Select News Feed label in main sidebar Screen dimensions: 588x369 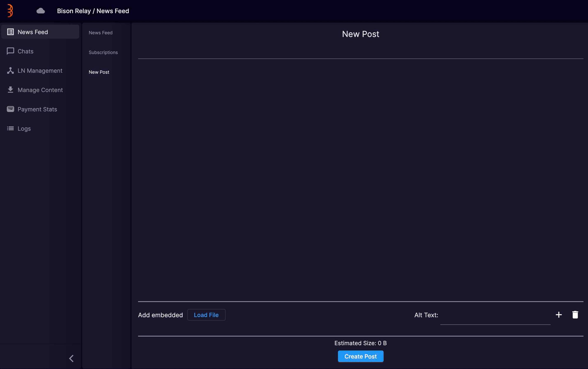[x=33, y=32]
